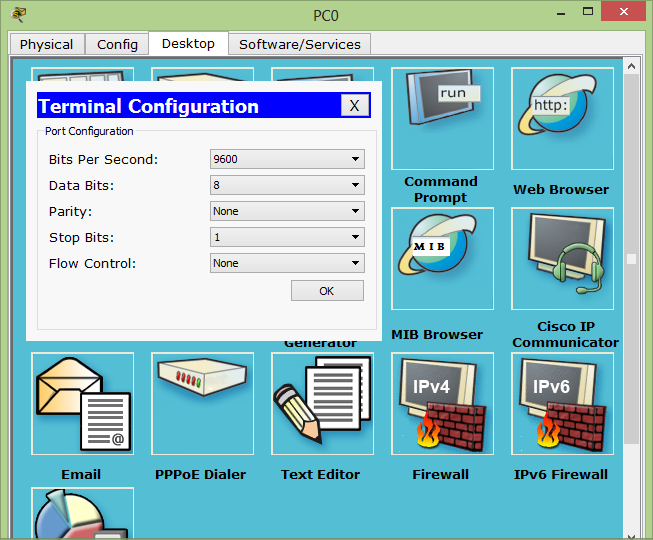Image resolution: width=653 pixels, height=540 pixels.
Task: Open the IPv6 Firewall icon
Action: click(562, 403)
